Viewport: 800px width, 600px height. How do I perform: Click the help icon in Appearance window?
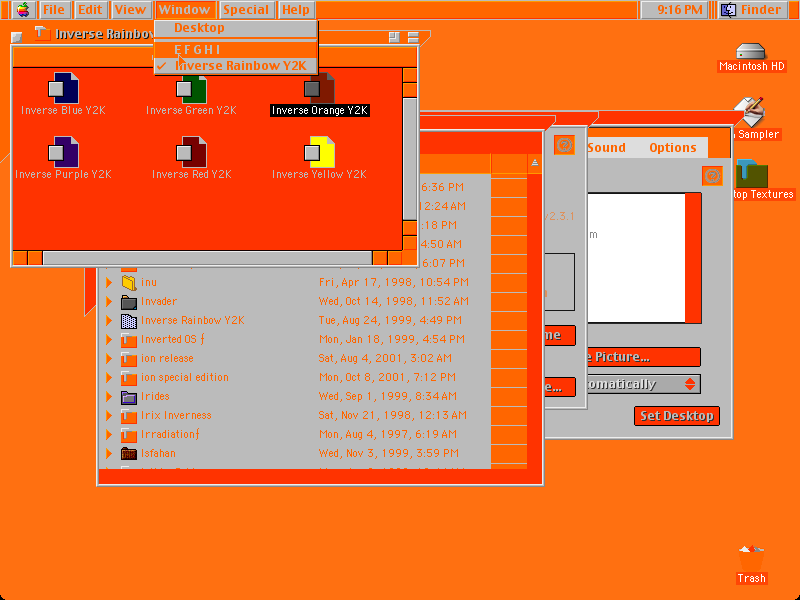tap(712, 176)
